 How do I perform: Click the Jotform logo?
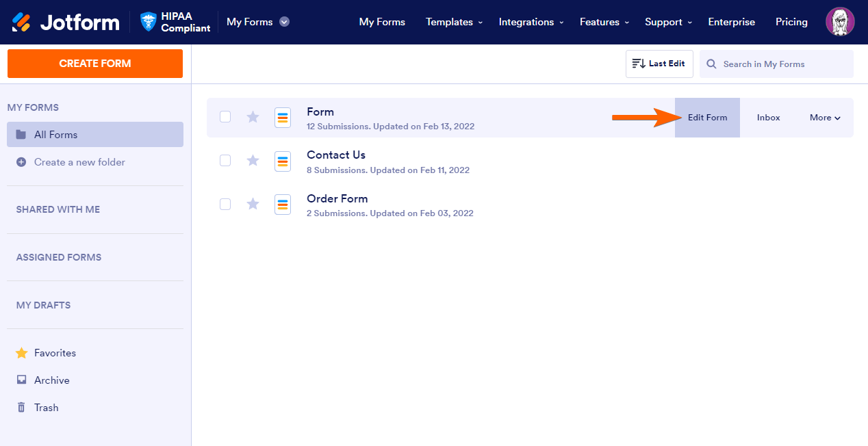click(66, 22)
